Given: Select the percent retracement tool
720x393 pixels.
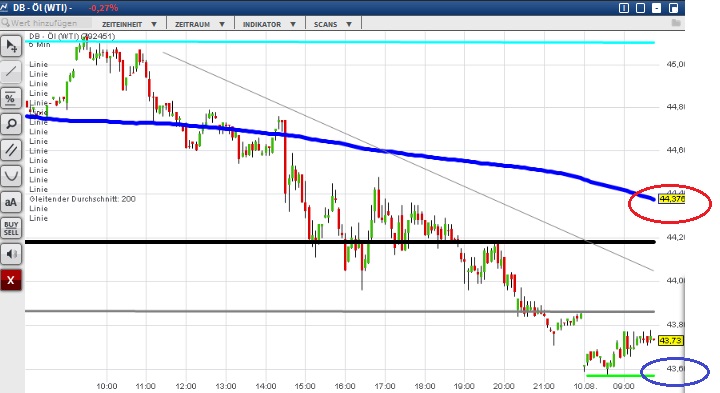Looking at the screenshot, I should coord(11,98).
